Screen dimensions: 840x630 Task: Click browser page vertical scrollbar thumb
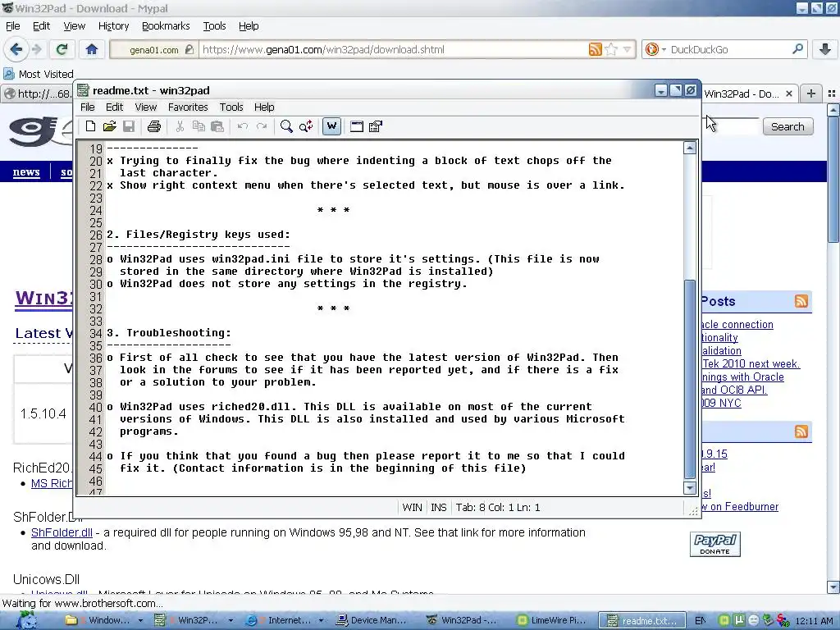pyautogui.click(x=833, y=179)
